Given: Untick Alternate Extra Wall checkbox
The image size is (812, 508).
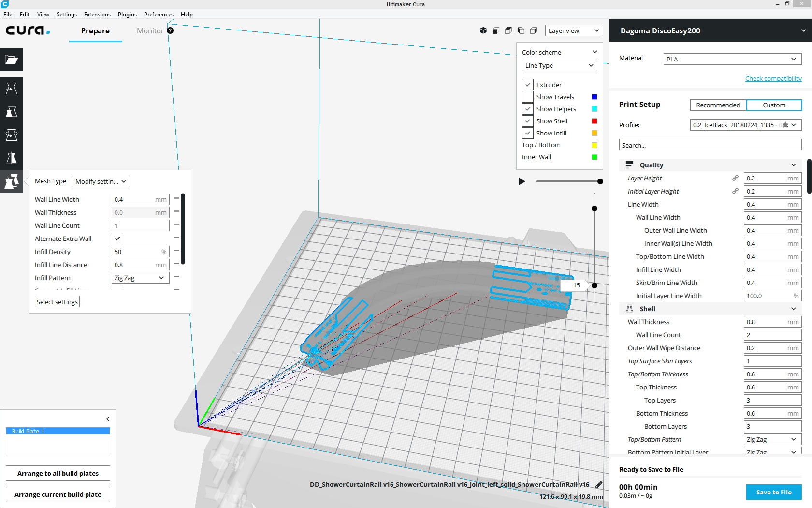Looking at the screenshot, I should pos(117,239).
